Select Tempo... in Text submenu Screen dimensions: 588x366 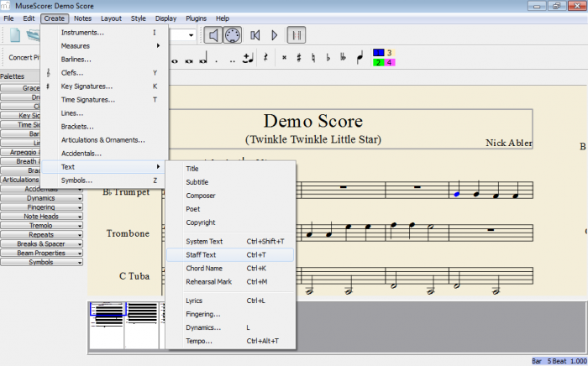pos(230,341)
